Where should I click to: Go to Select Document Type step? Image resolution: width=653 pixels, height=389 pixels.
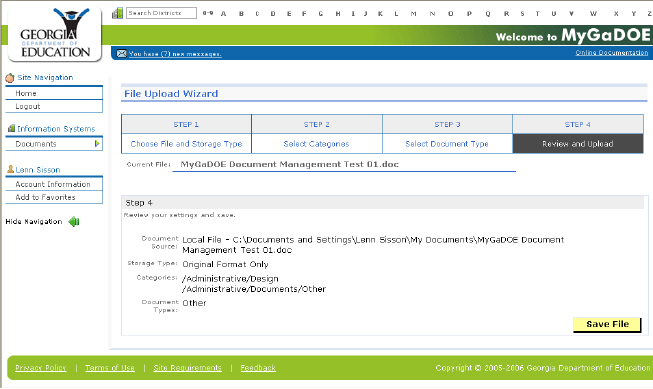[x=447, y=144]
